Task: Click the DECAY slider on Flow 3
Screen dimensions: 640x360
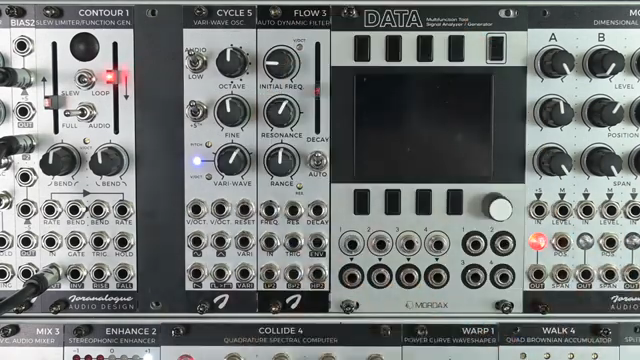Action: click(x=317, y=91)
